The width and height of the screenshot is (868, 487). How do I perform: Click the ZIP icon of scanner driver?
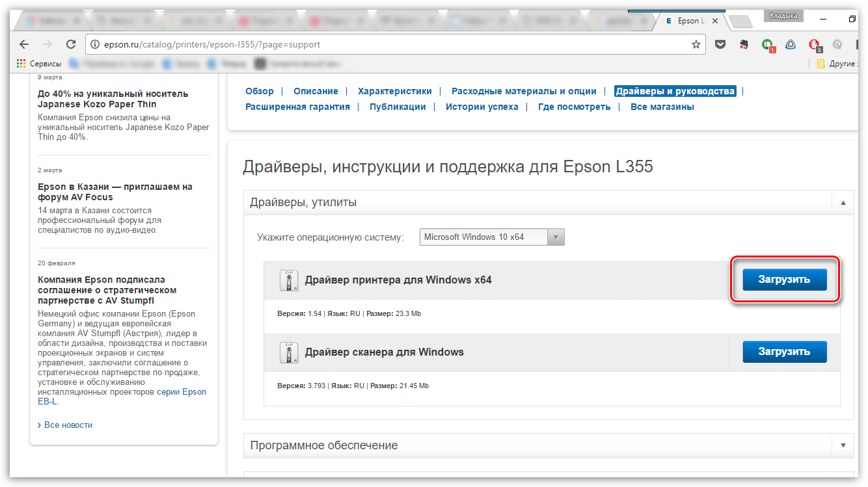coord(289,352)
